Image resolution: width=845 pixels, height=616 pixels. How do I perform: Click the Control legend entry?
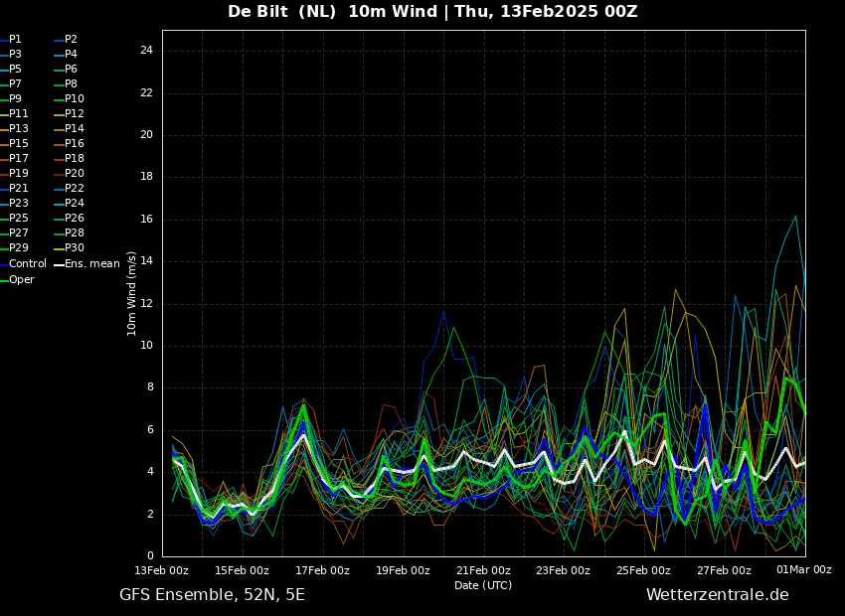click(x=23, y=264)
